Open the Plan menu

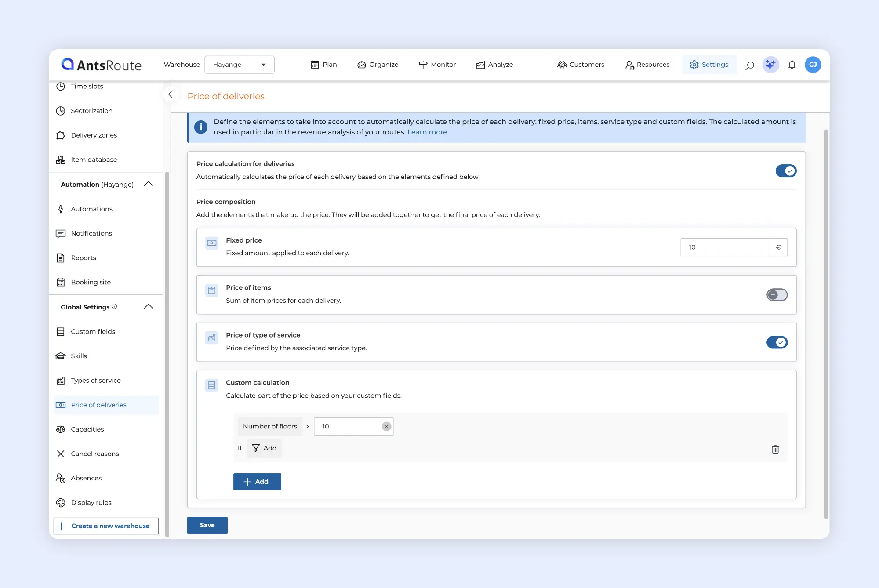pos(324,65)
